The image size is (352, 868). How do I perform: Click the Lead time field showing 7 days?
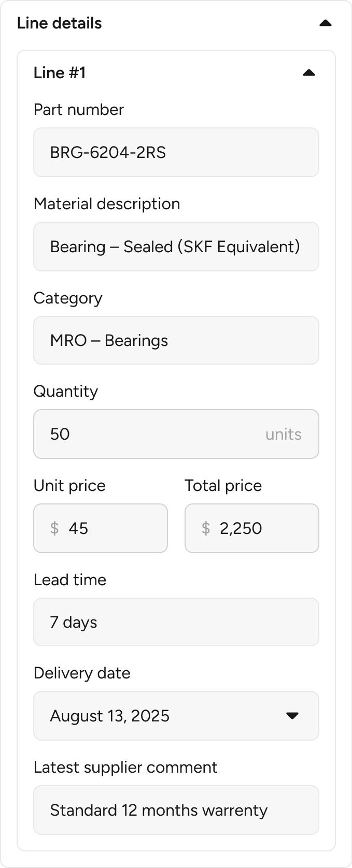click(176, 622)
